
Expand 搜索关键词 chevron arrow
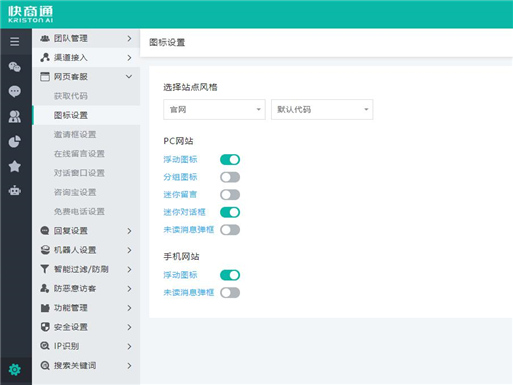click(129, 366)
